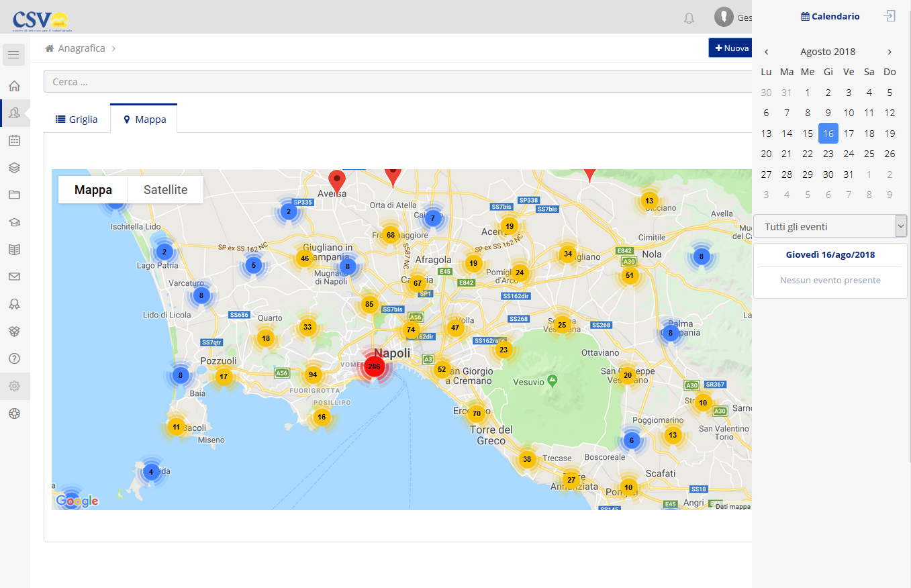This screenshot has height=588, width=911.
Task: Open the stacked layers icon in sidebar
Action: [14, 168]
